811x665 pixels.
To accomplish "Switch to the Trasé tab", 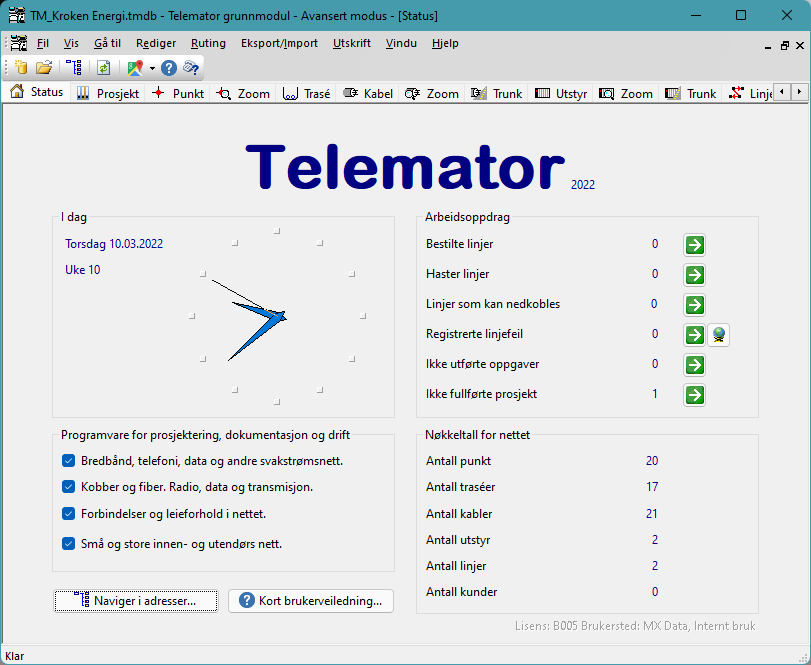I will tap(306, 94).
